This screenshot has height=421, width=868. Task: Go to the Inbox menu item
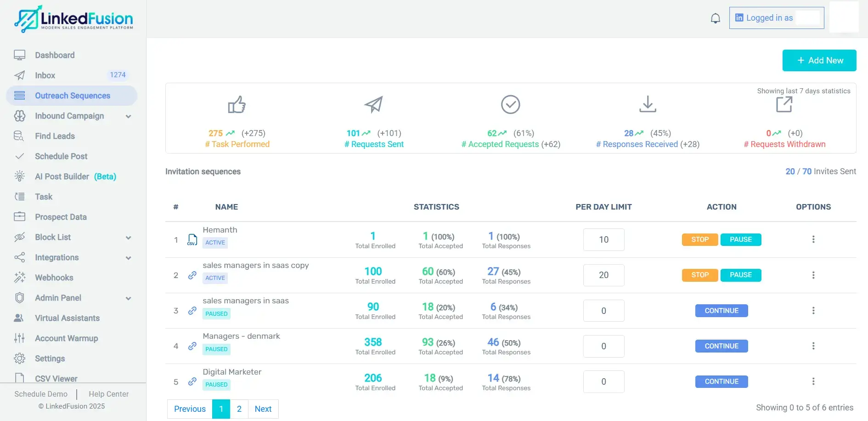pyautogui.click(x=72, y=75)
